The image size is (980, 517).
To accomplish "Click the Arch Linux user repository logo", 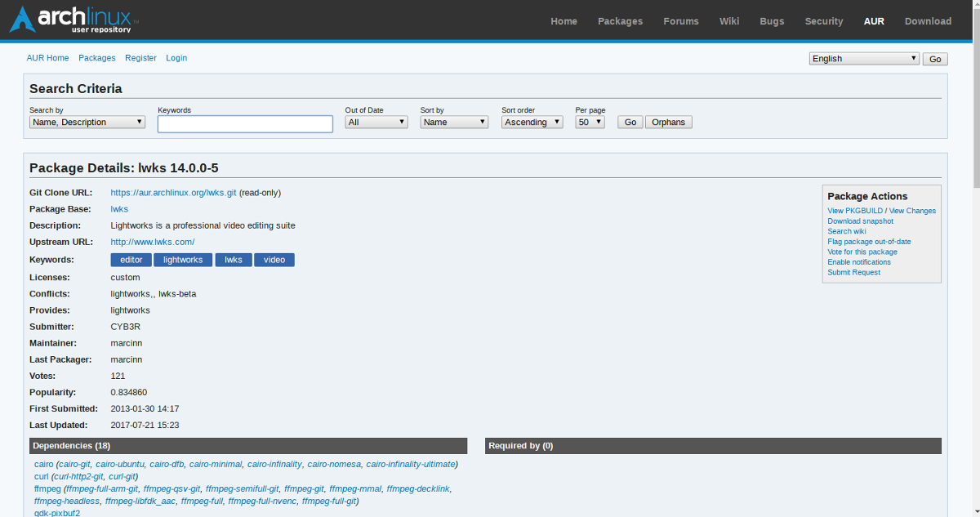I will click(x=74, y=20).
